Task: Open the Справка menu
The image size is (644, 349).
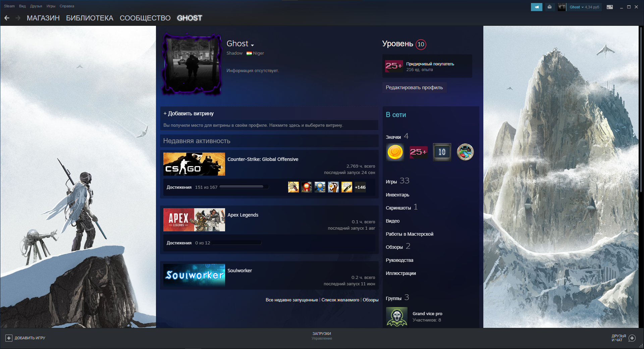Action: pyautogui.click(x=67, y=6)
